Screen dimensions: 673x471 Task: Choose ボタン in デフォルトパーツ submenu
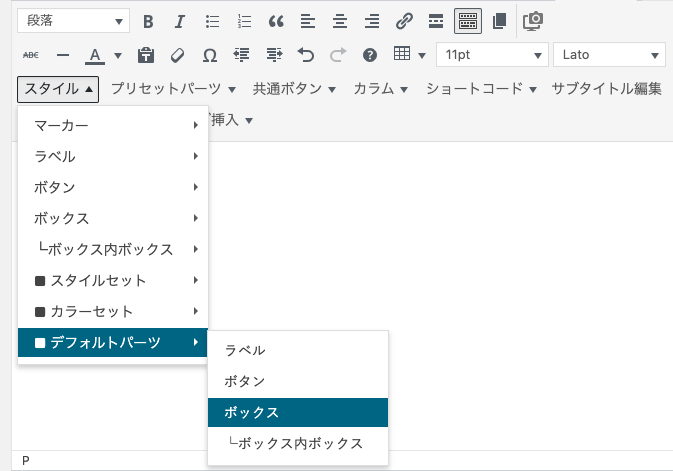pyautogui.click(x=298, y=381)
